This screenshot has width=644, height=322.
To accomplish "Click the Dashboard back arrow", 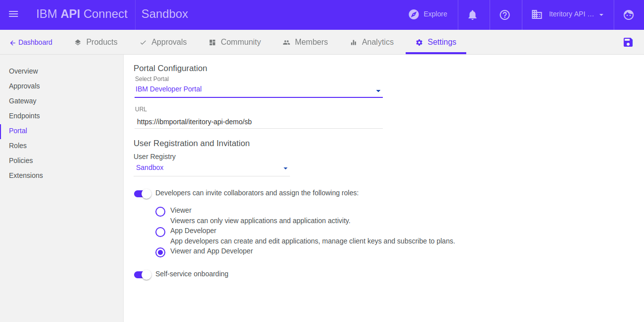I will pyautogui.click(x=12, y=43).
